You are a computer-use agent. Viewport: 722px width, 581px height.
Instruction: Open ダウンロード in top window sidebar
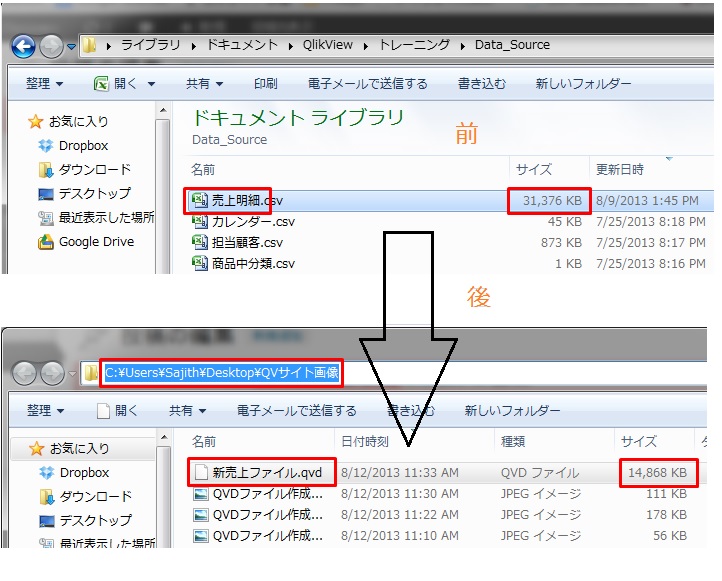click(x=85, y=170)
